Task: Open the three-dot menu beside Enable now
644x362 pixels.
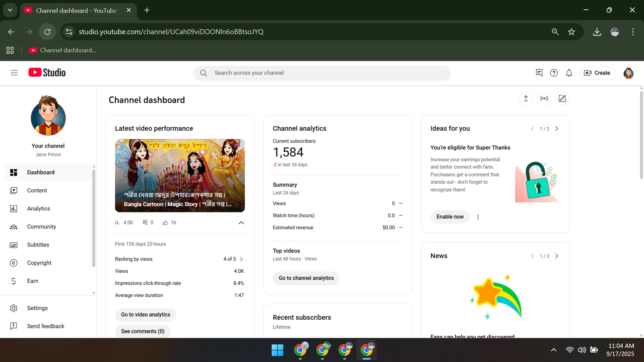Action: click(x=478, y=217)
